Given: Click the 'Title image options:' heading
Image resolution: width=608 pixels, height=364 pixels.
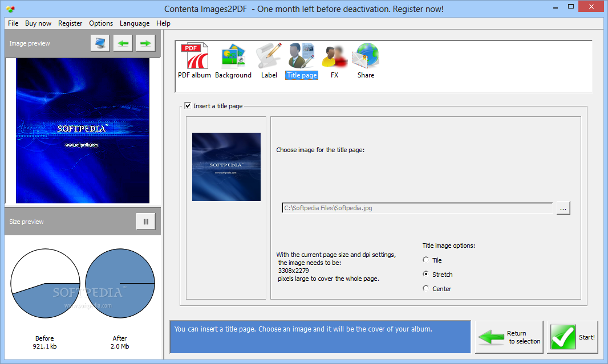Looking at the screenshot, I should [449, 246].
